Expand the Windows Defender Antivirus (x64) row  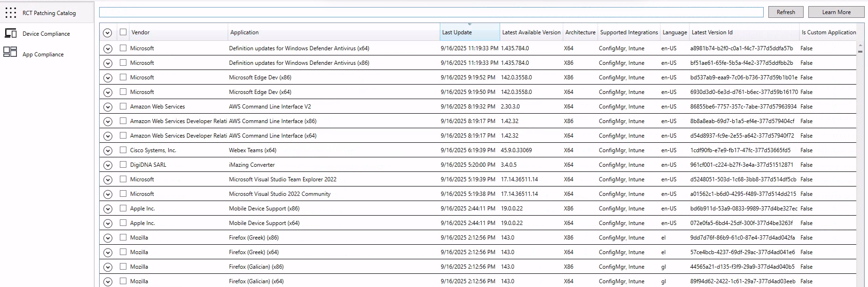[x=108, y=49]
